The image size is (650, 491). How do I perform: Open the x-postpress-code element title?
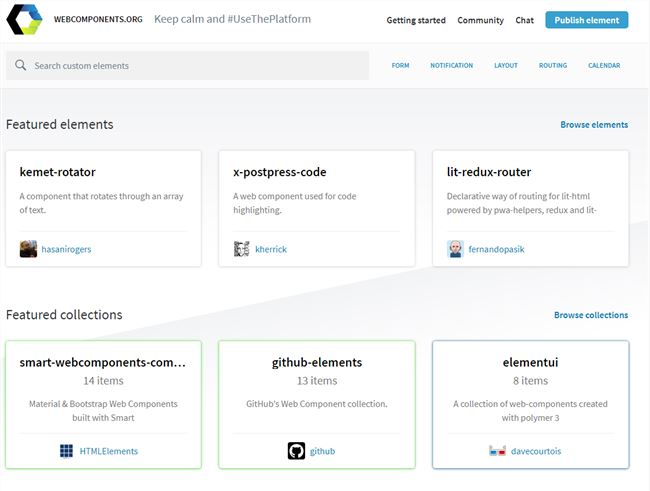pos(280,172)
